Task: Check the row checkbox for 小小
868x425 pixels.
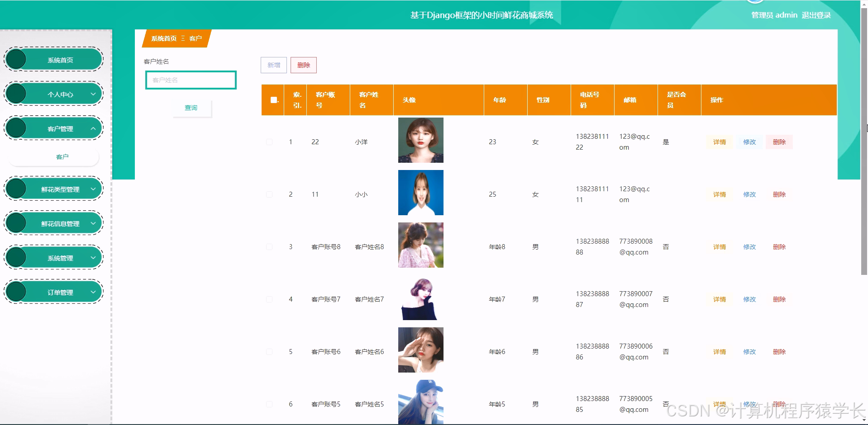Action: point(269,194)
